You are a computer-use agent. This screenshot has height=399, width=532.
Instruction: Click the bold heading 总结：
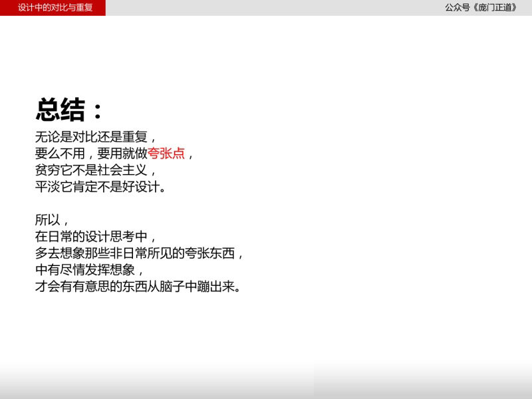click(x=69, y=110)
